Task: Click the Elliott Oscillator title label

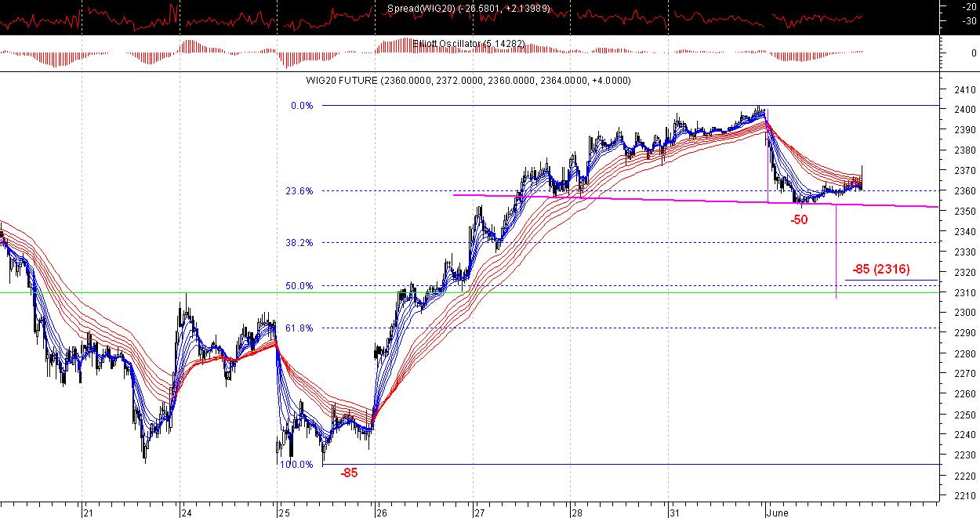Action: pos(469,44)
